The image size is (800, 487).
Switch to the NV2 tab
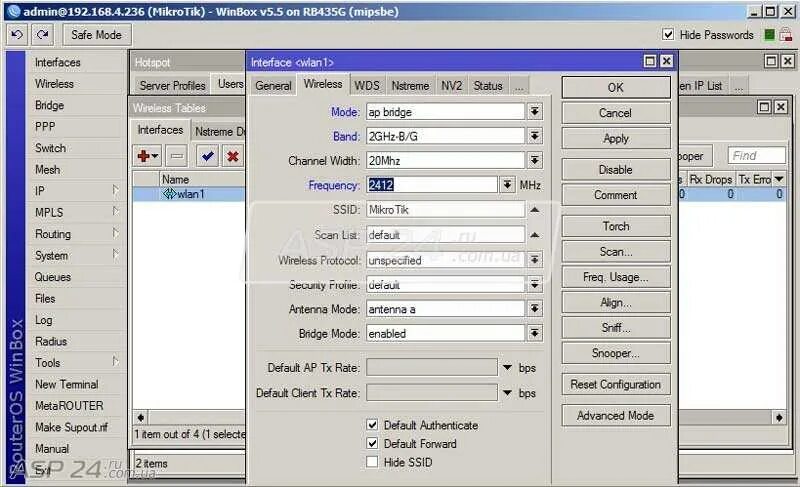[x=452, y=86]
